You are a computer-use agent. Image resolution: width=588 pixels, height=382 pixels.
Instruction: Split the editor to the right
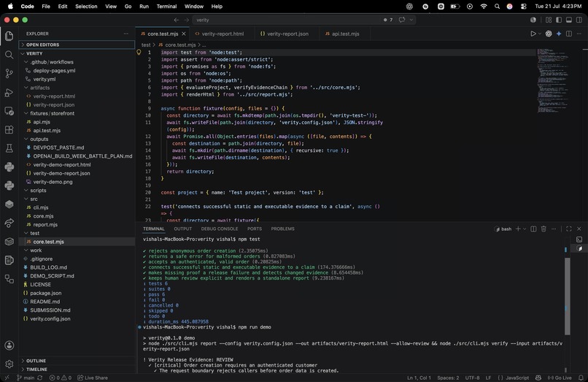[x=569, y=34]
